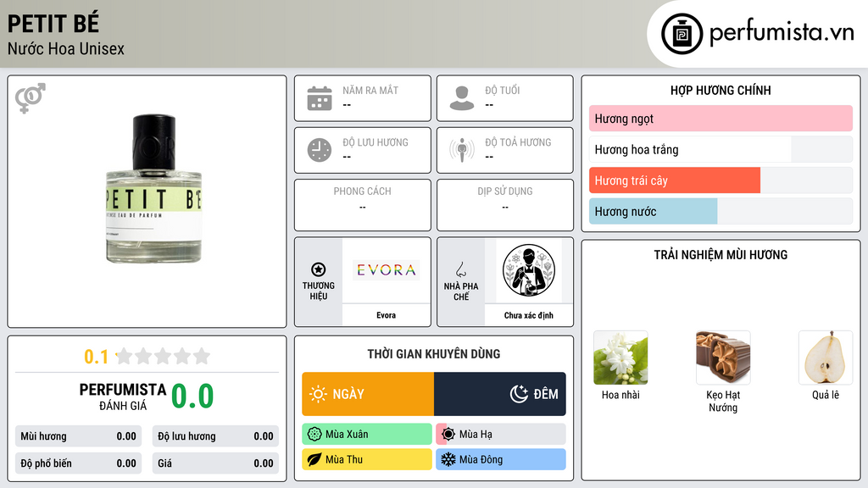Click the Phong cách info box

(x=363, y=205)
